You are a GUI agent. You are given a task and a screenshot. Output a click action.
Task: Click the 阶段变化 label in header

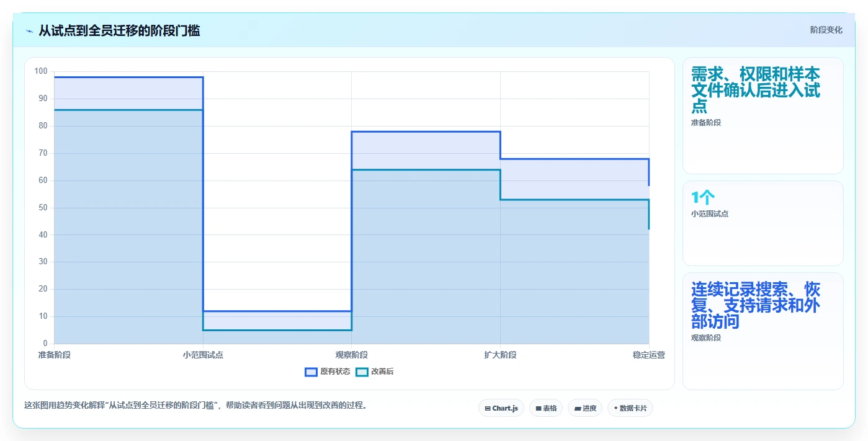coord(826,30)
